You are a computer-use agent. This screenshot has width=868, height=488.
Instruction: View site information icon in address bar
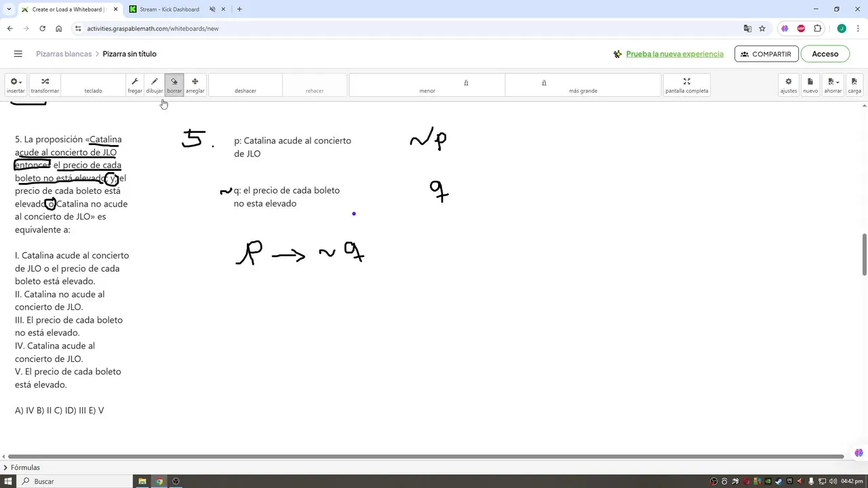tap(78, 28)
